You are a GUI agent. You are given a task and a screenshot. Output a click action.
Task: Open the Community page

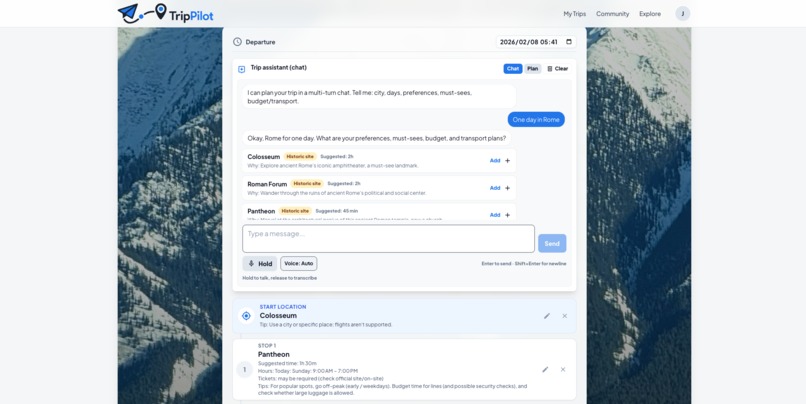point(612,14)
